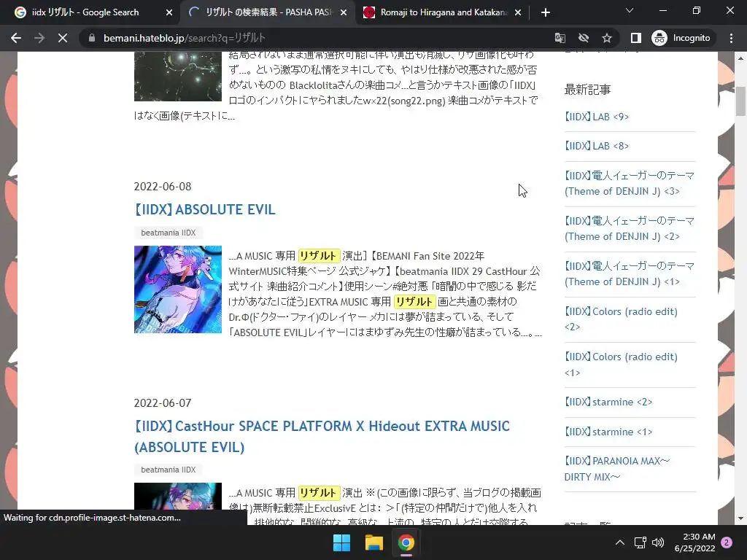Open Theme of DENJIN J <3> link
The height and width of the screenshot is (560, 747).
(x=630, y=183)
